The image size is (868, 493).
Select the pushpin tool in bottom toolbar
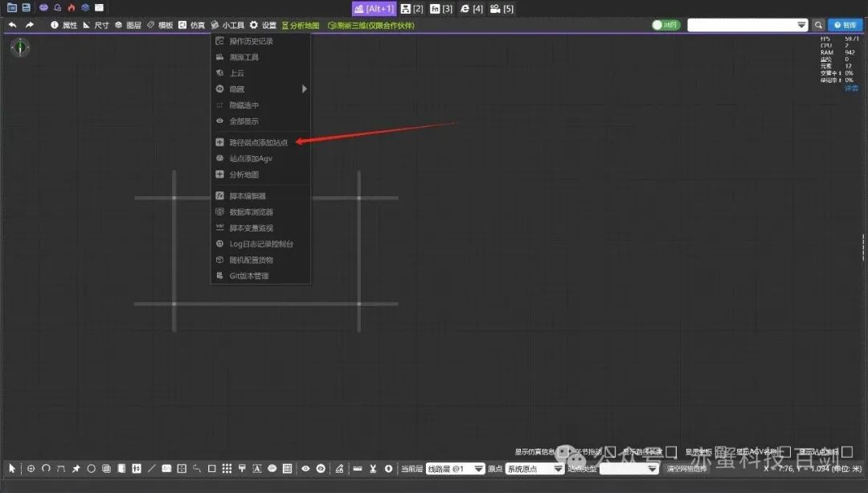76,469
